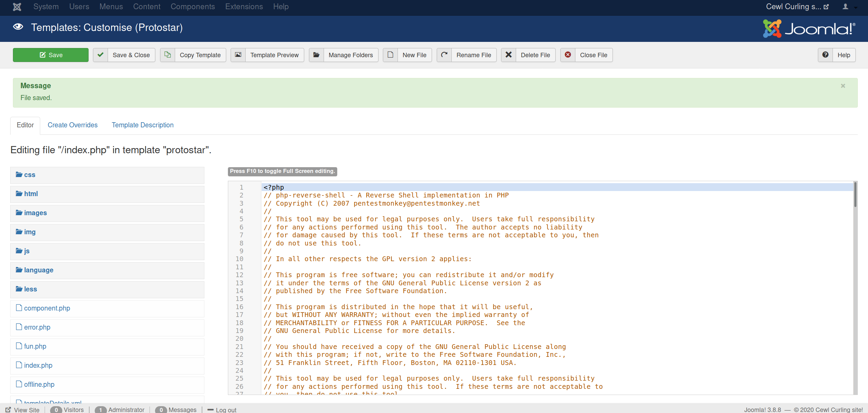The height and width of the screenshot is (413, 868).
Task: Click the New File page icon
Action: [390, 55]
